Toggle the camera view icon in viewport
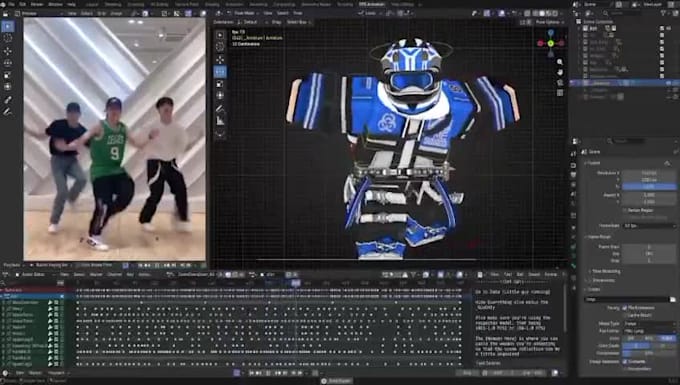The image size is (680, 385). pos(560,82)
